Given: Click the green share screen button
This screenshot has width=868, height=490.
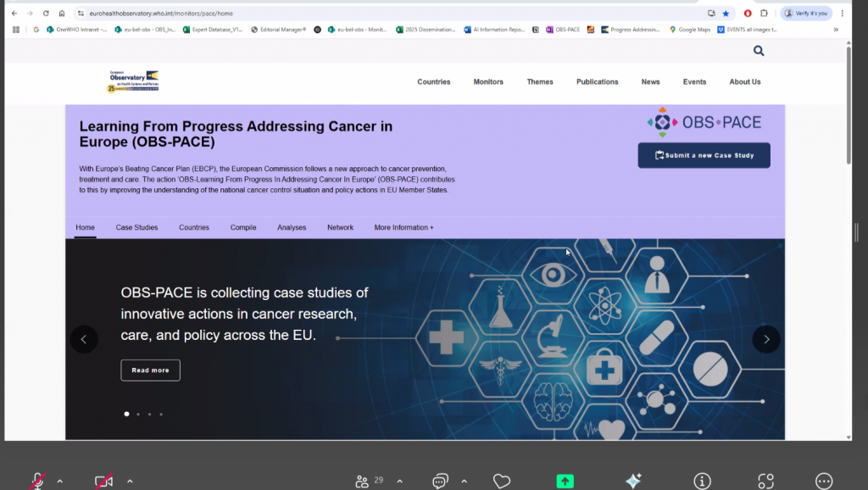Looking at the screenshot, I should point(565,481).
